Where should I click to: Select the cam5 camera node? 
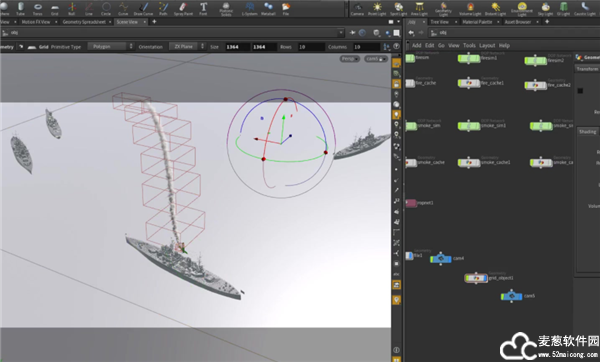tap(512, 296)
